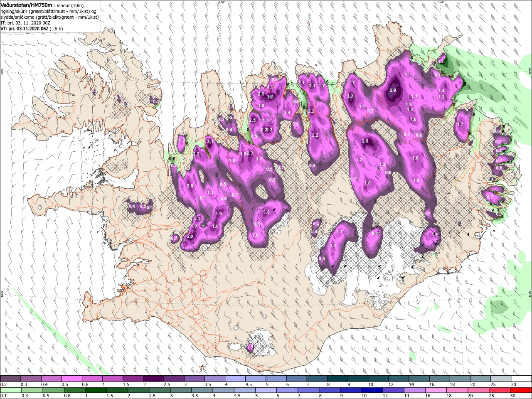Select the rain scale swatch between 10 and 12

(x=373, y=390)
